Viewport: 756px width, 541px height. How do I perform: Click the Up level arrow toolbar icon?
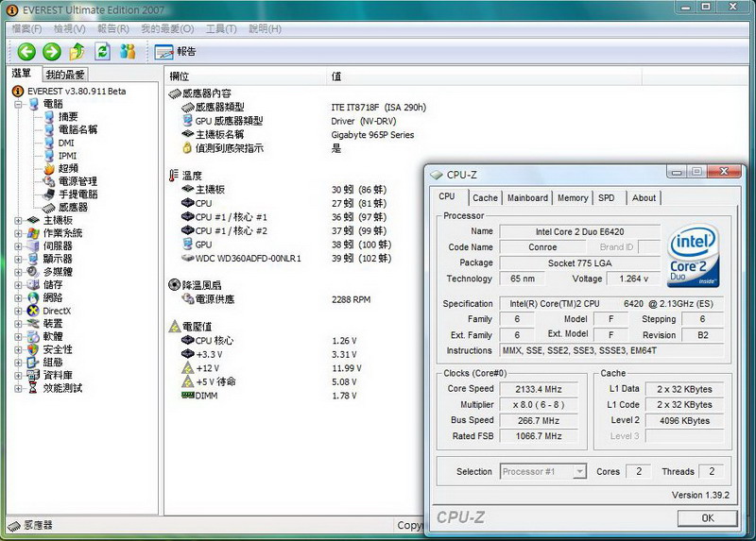(x=77, y=52)
